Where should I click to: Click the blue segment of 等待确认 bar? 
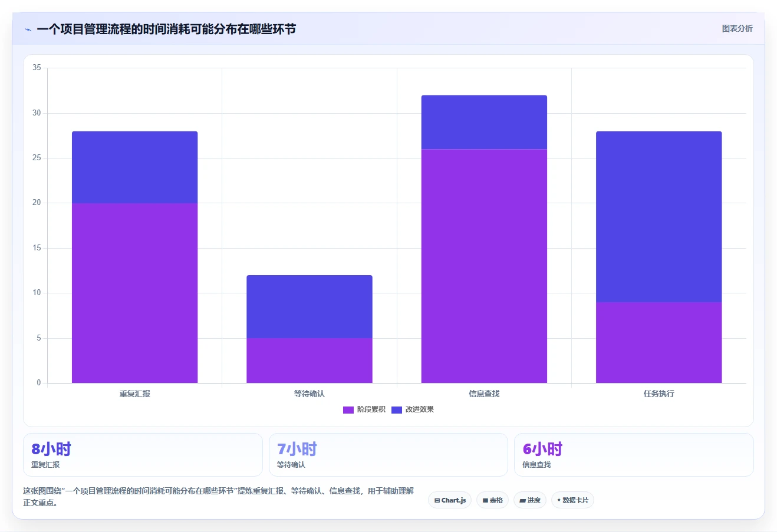tap(310, 306)
